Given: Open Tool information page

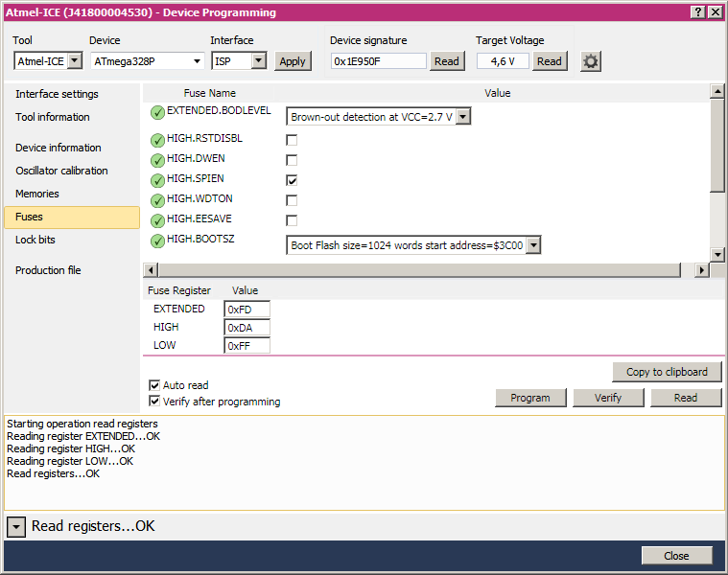Looking at the screenshot, I should (x=53, y=117).
